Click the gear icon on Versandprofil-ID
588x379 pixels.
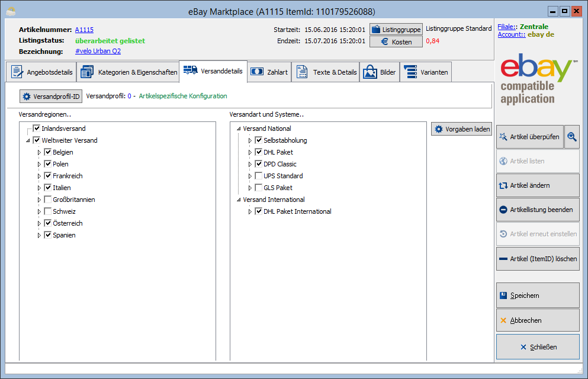tap(27, 97)
